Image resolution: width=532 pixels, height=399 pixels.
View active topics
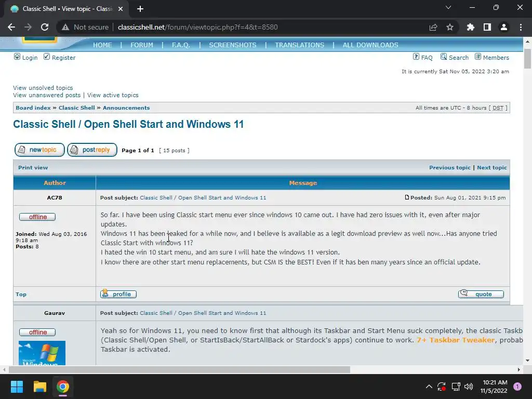coord(113,95)
